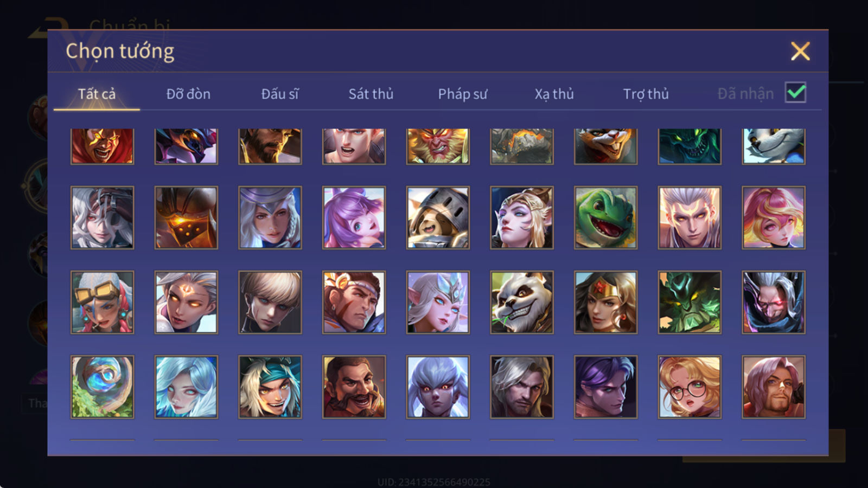Choose the Wonder Woman hero portrait

605,303
